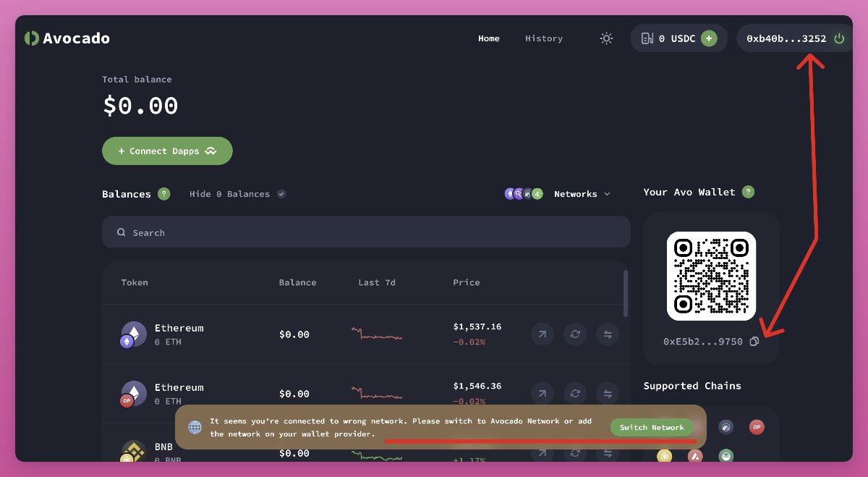Click the network icons stack beside Networks
This screenshot has height=477, width=868.
524,194
